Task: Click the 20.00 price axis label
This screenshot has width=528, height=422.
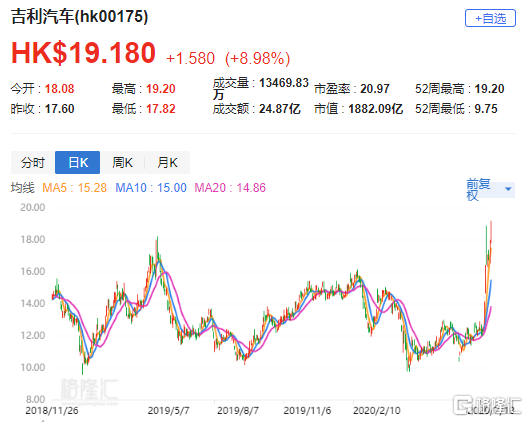Action: pos(33,207)
